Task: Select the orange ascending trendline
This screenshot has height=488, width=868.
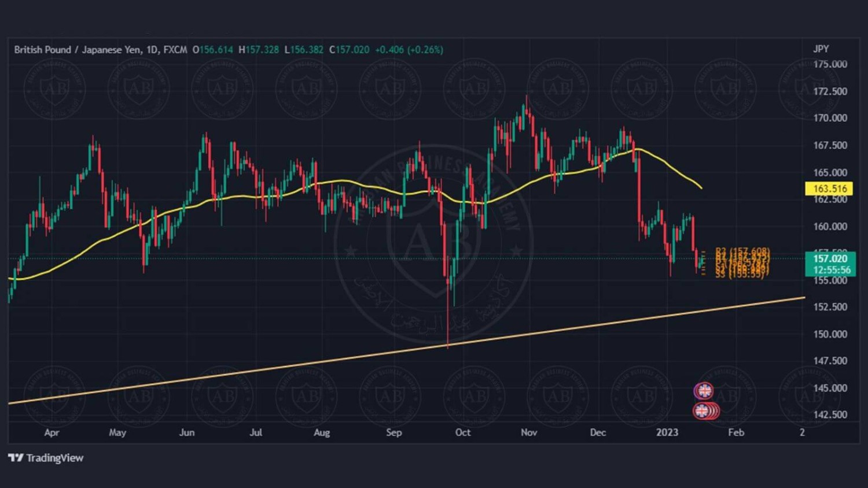Action: [x=347, y=357]
